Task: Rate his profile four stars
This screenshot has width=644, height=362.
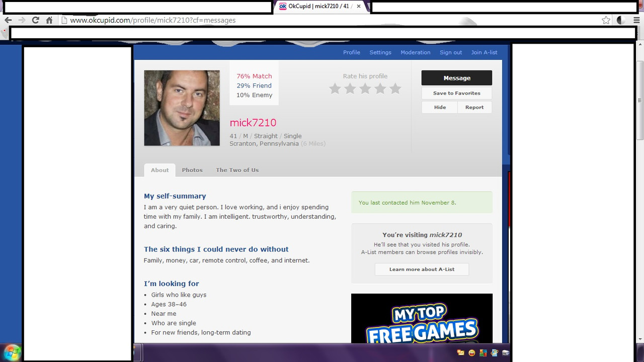Action: [380, 89]
